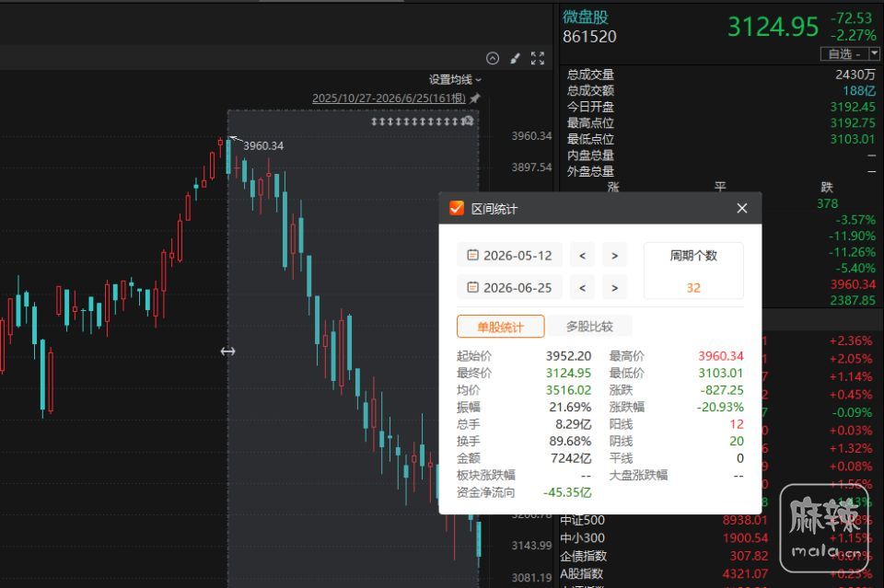This screenshot has width=884, height=588.
Task: Click the 振幅 value 21.69%
Action: coord(570,407)
